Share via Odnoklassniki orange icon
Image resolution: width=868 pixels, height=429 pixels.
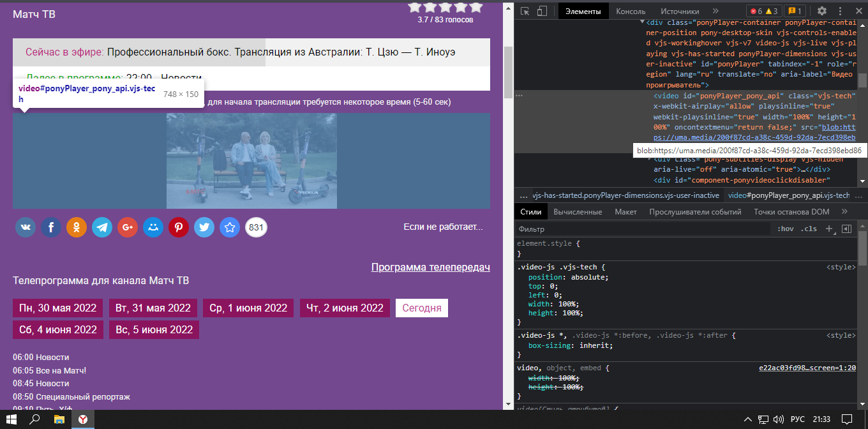click(x=77, y=227)
